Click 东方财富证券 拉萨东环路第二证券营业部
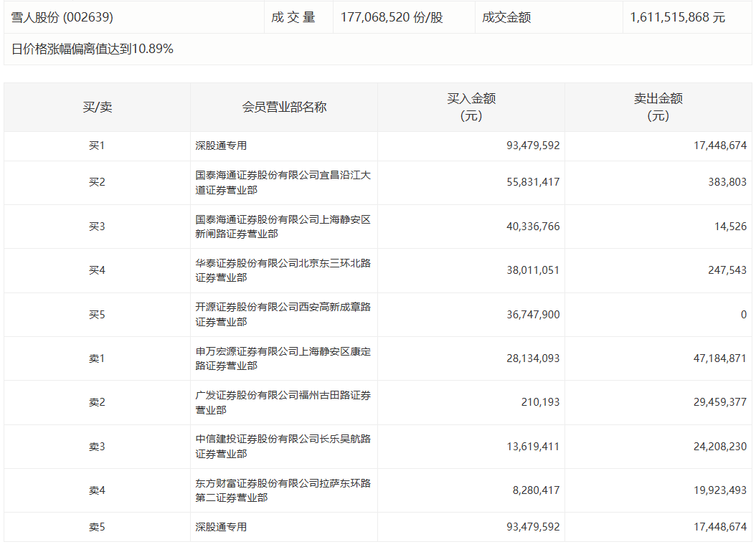 pos(283,490)
